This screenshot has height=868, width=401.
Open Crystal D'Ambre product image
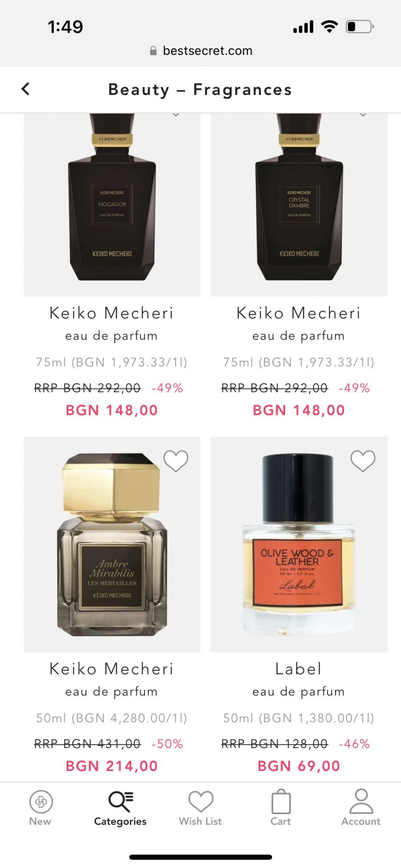click(x=299, y=205)
